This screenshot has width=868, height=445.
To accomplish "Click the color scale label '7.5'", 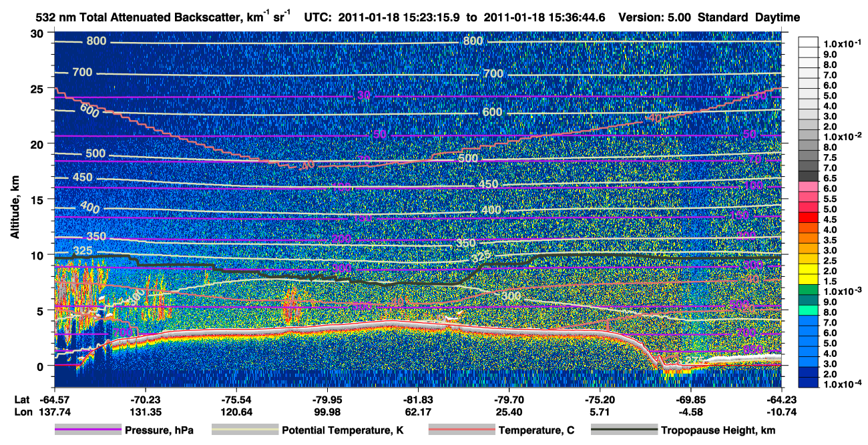I will coord(829,158).
